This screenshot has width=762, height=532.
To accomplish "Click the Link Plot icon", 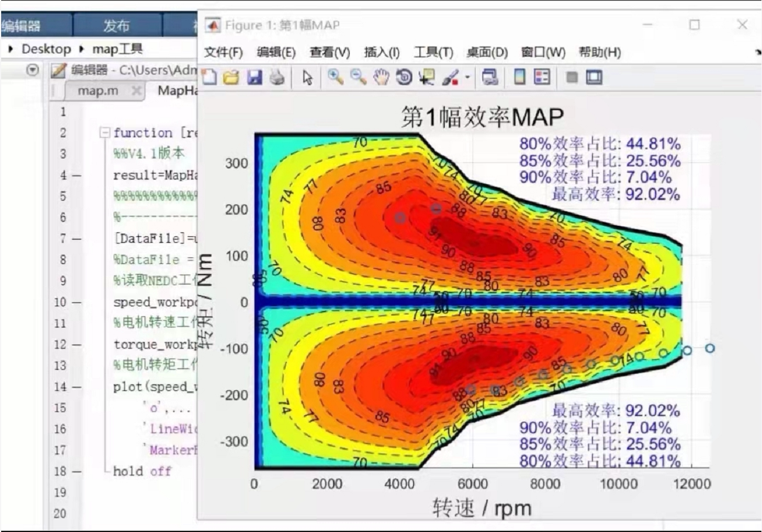I will [x=490, y=77].
